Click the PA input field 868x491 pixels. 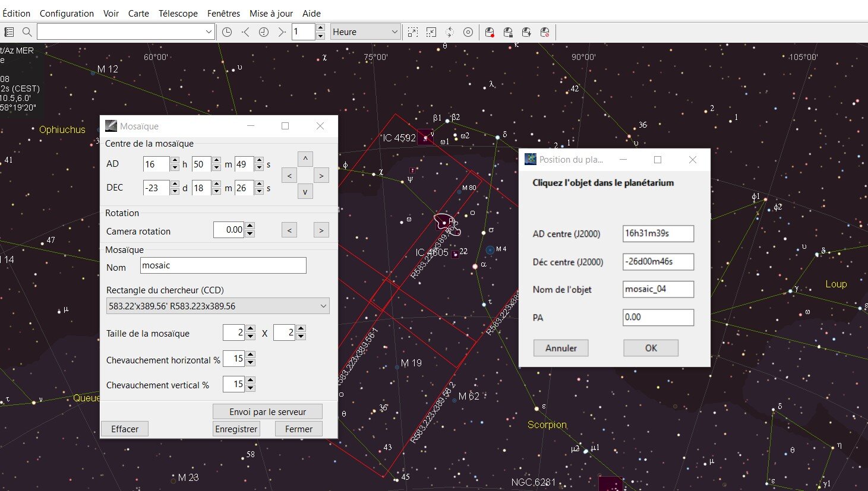(658, 317)
